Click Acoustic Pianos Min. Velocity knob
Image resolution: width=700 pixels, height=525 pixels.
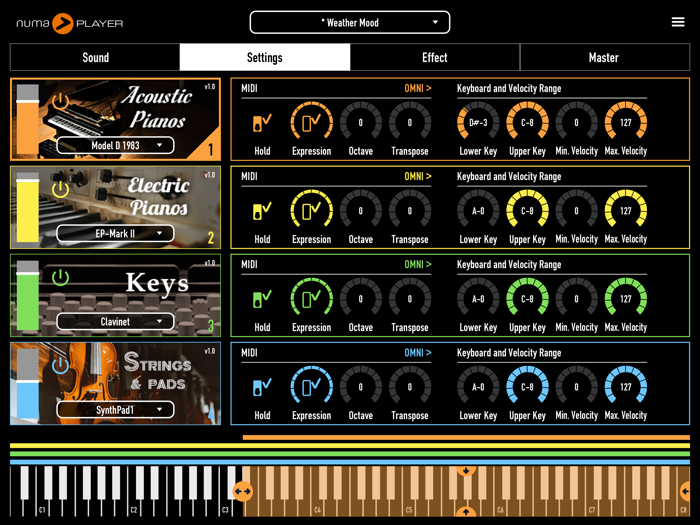(x=576, y=122)
